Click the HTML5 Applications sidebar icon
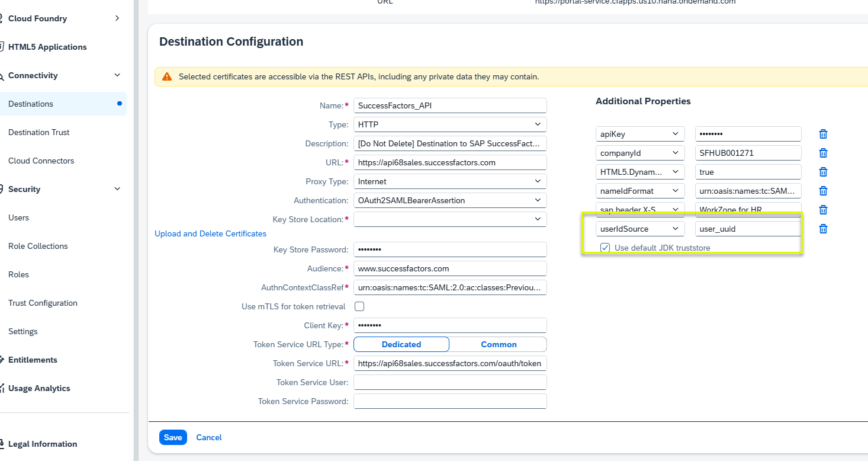 point(2,47)
